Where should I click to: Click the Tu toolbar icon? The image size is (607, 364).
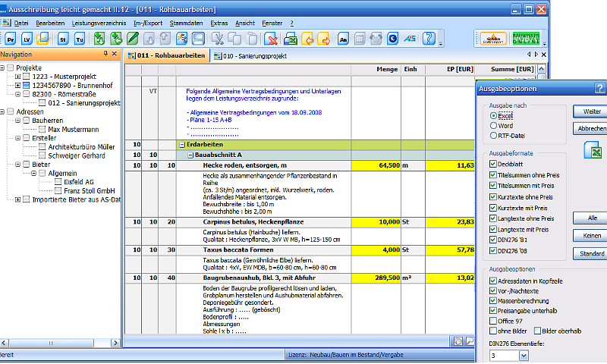click(80, 39)
